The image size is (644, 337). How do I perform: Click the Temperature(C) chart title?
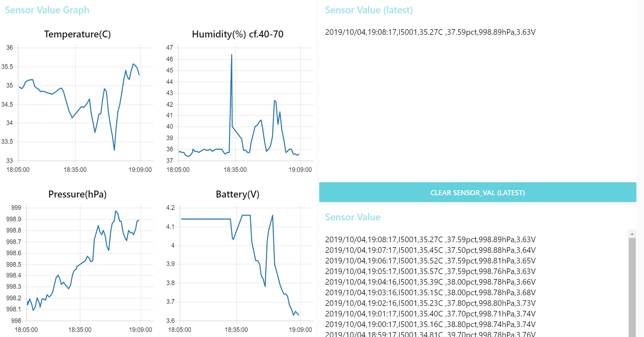click(x=78, y=34)
